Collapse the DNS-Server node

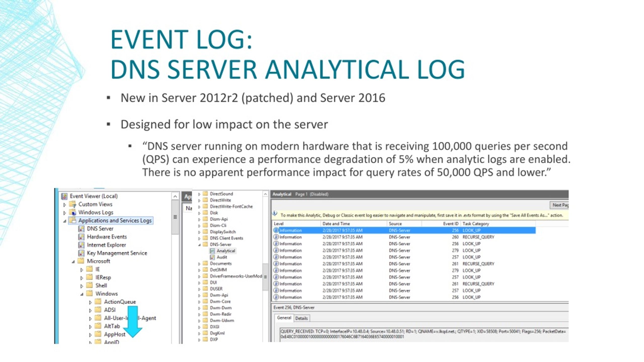(200, 244)
